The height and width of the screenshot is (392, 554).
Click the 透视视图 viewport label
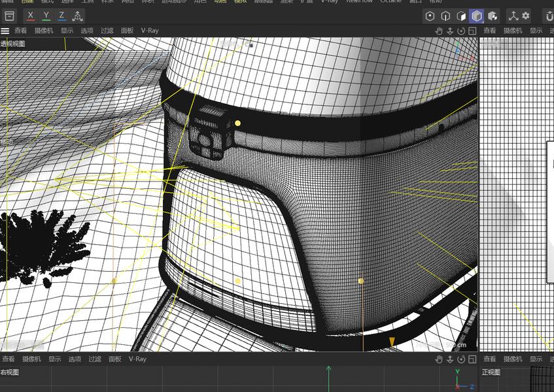click(x=12, y=43)
